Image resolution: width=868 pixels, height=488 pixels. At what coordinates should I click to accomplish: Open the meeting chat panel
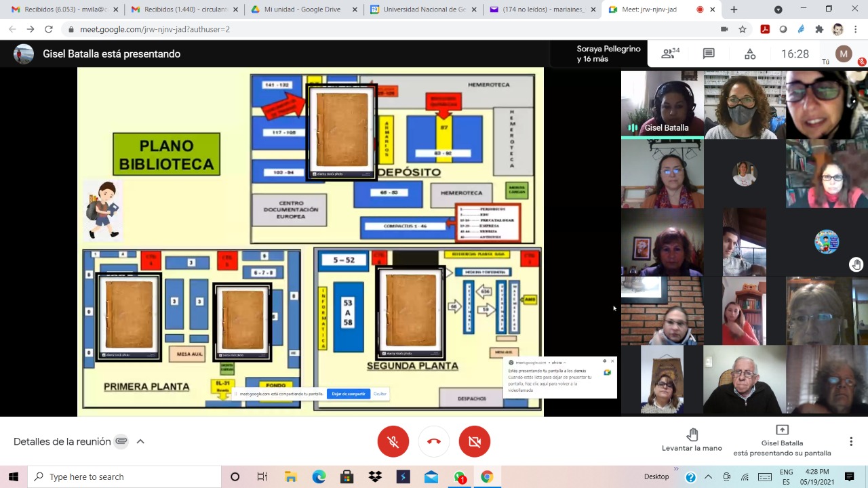pyautogui.click(x=709, y=54)
